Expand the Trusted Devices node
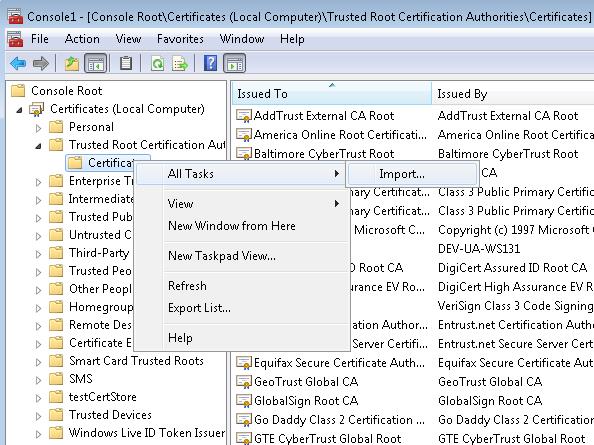This screenshot has height=445, width=594. (38, 416)
